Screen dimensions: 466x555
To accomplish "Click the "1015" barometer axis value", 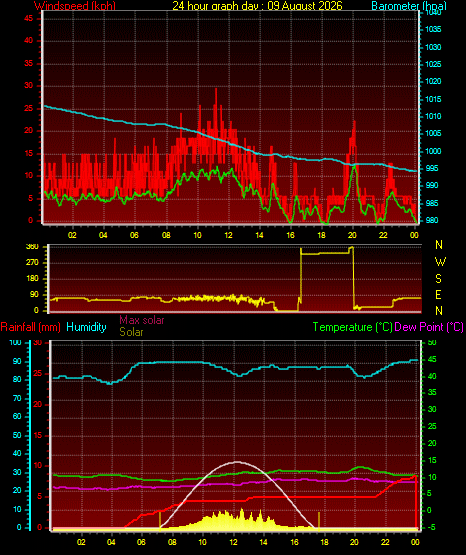I will (433, 99).
